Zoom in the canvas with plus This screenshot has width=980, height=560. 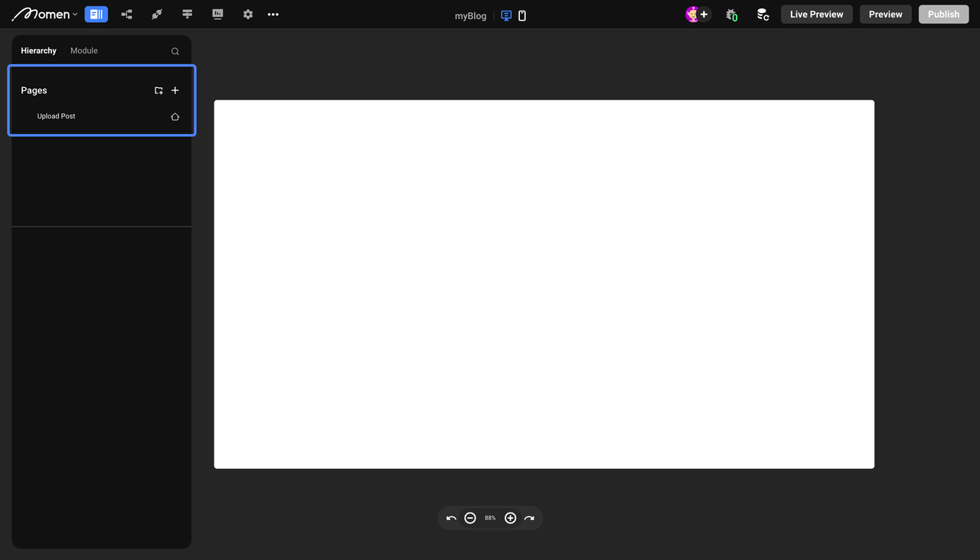click(x=511, y=518)
